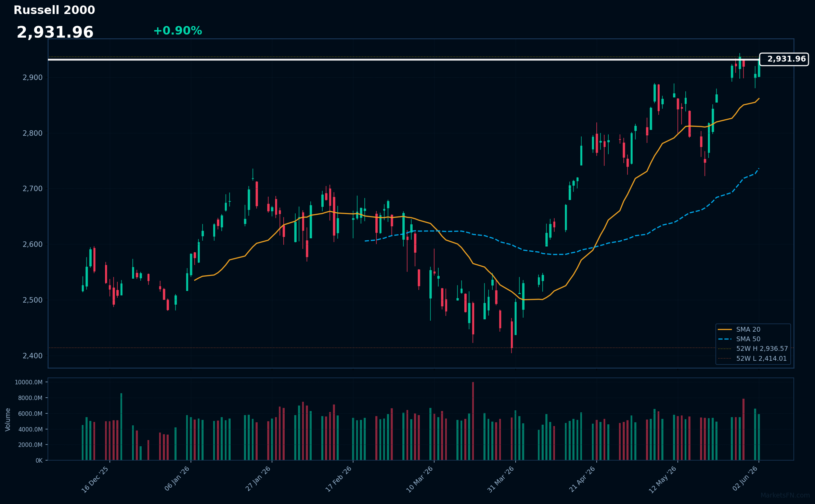815x504 pixels.
Task: Click the 4000.0M volume axis label
Action: tap(30, 429)
